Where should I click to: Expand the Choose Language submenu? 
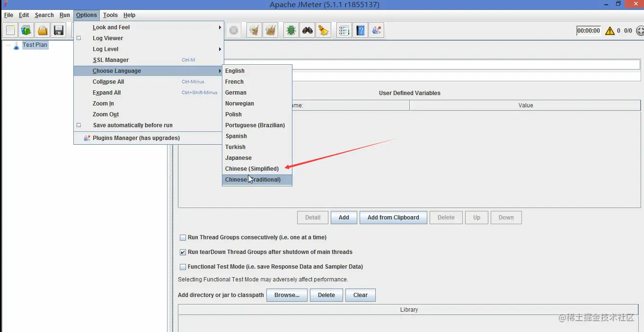click(148, 71)
